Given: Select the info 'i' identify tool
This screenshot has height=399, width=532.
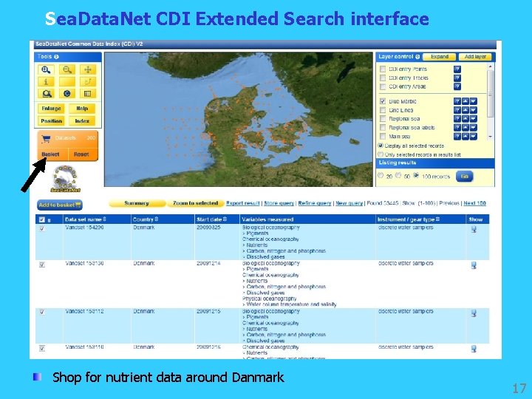Looking at the screenshot, I should [x=46, y=82].
